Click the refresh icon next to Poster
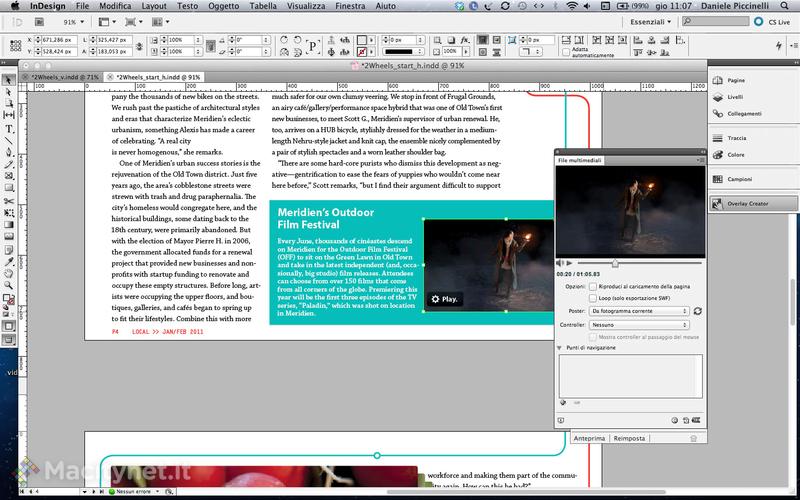Viewport: 800px width, 500px height. click(697, 311)
